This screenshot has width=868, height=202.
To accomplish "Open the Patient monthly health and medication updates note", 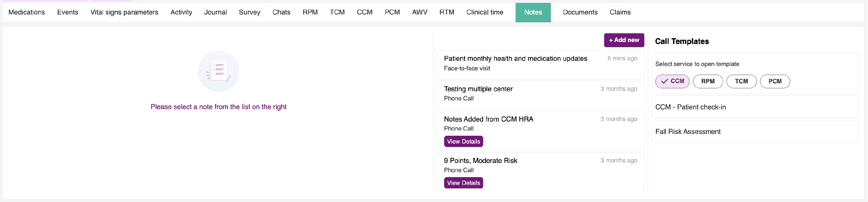I will pos(515,59).
